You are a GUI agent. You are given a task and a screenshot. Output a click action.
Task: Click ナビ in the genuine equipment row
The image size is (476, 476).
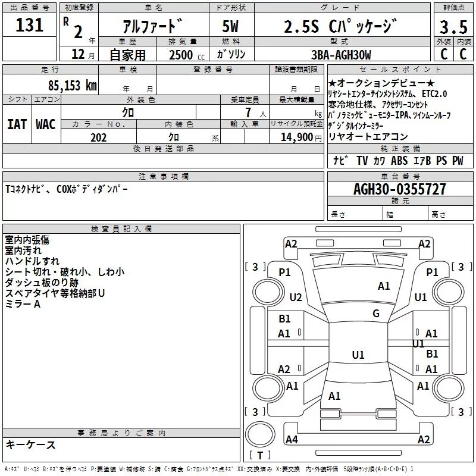click(340, 160)
